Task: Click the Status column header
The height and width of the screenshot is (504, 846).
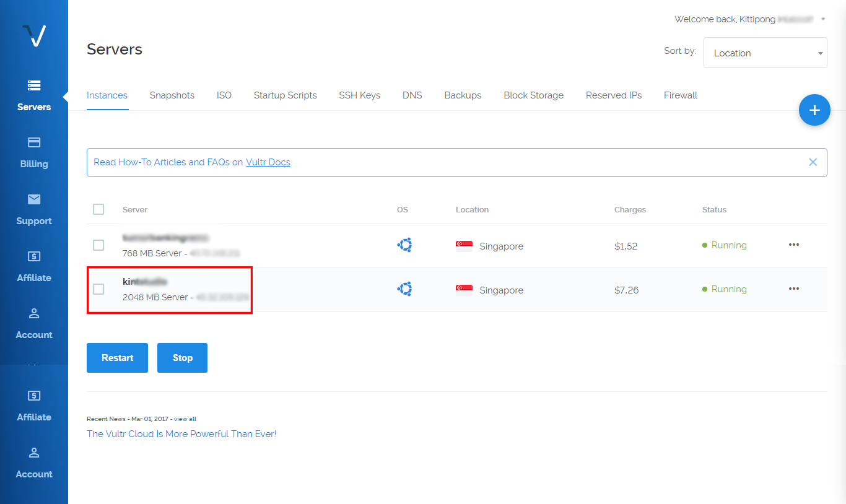Action: pyautogui.click(x=715, y=210)
